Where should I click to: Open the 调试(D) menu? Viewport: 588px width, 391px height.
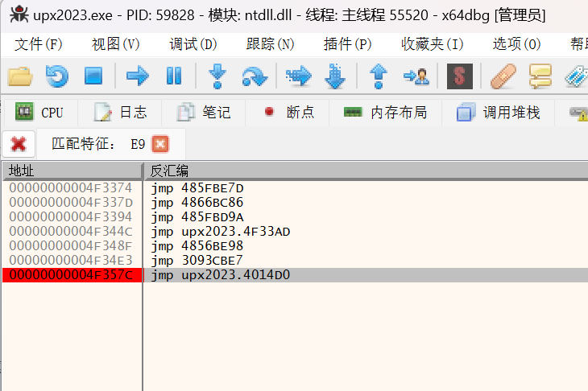[x=193, y=44]
